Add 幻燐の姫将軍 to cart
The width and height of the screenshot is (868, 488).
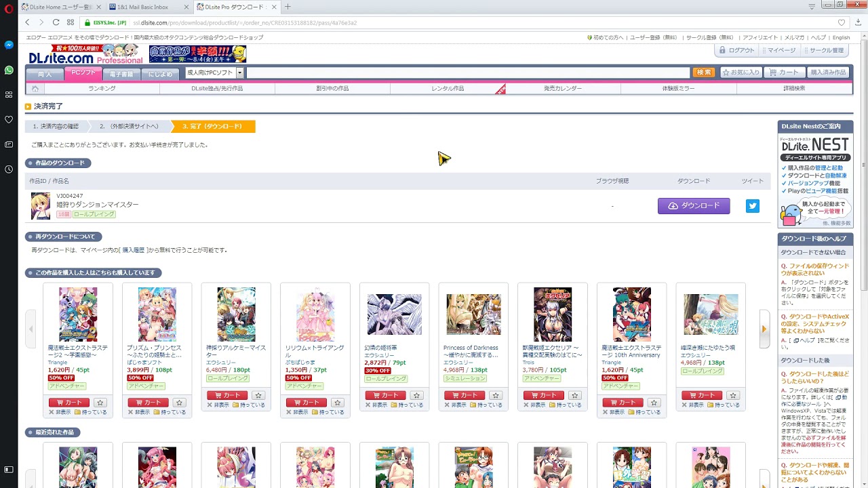[385, 395]
